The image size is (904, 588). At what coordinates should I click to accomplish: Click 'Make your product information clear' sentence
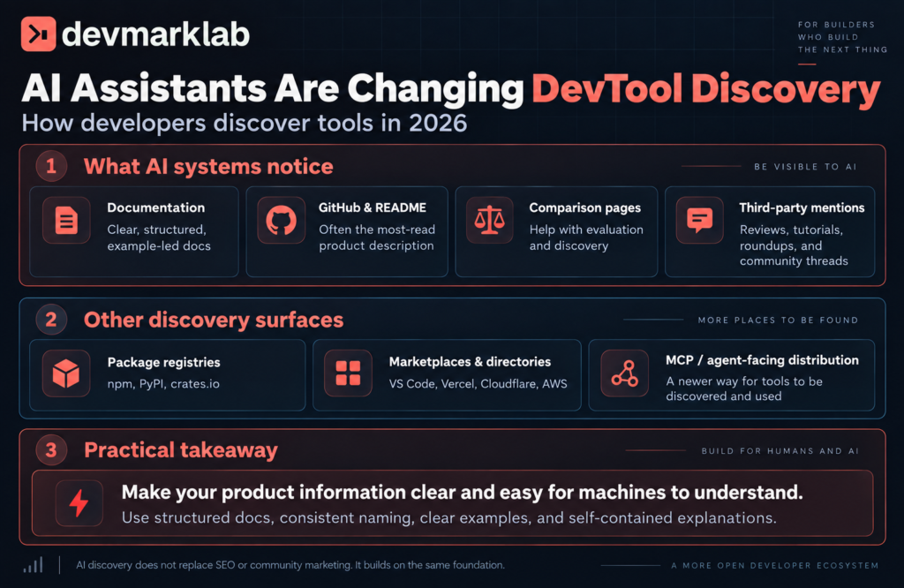click(462, 493)
